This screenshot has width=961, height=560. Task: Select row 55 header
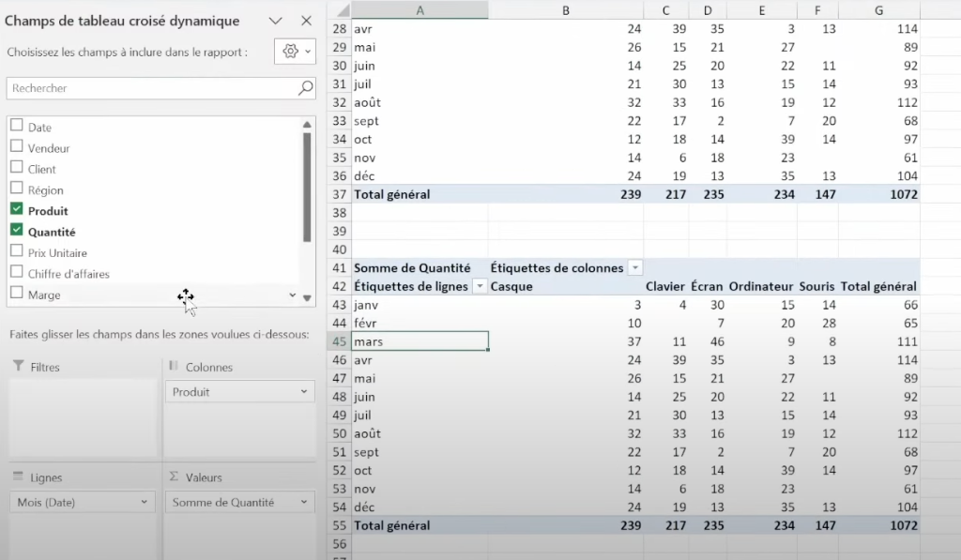[x=339, y=525]
